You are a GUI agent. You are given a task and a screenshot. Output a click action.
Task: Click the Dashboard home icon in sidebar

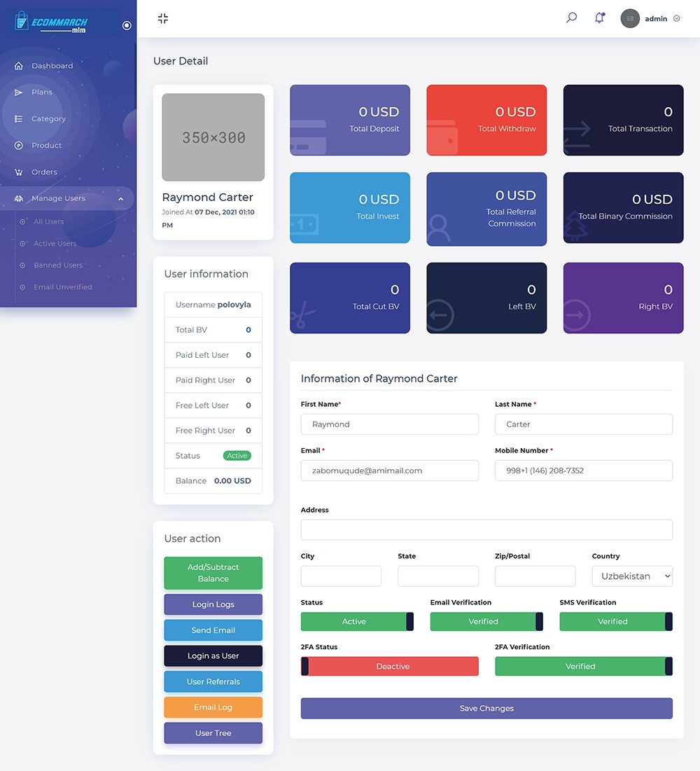(19, 66)
